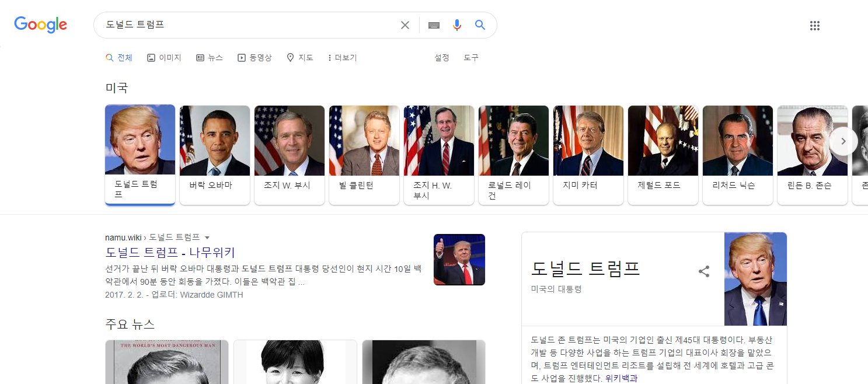This screenshot has width=868, height=384.
Task: Switch to the 지도 tab
Action: click(x=300, y=58)
